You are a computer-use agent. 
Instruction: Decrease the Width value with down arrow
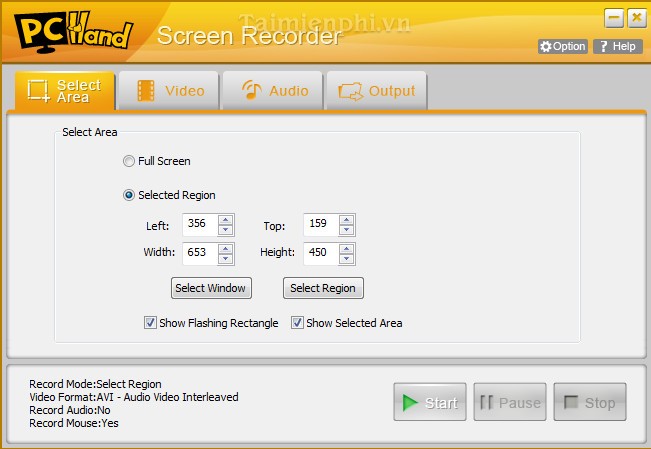225,258
